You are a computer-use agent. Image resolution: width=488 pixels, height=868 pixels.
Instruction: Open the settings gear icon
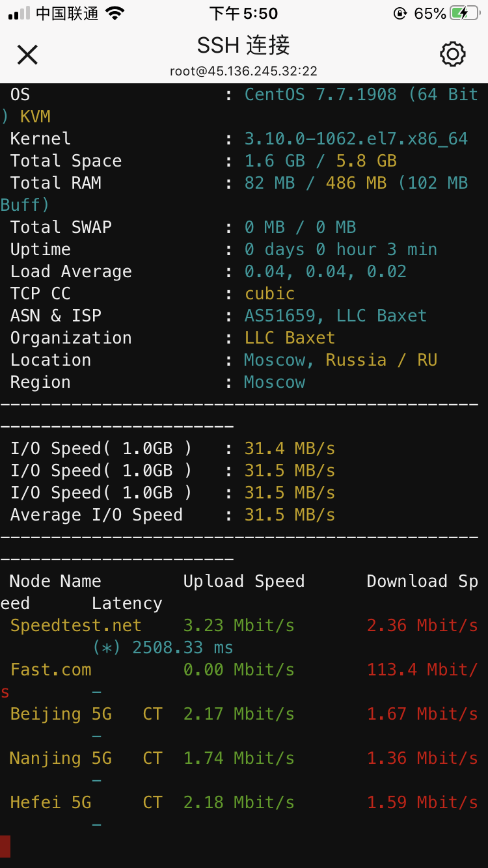coord(453,54)
